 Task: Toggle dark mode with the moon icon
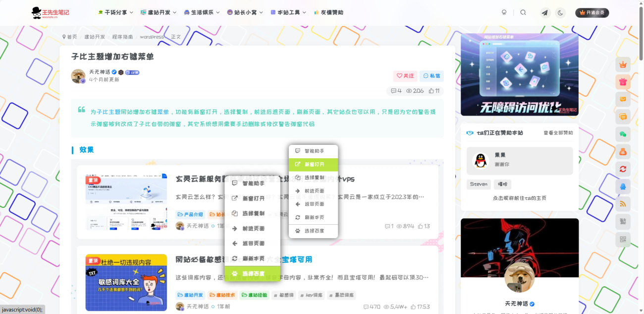tap(560, 12)
